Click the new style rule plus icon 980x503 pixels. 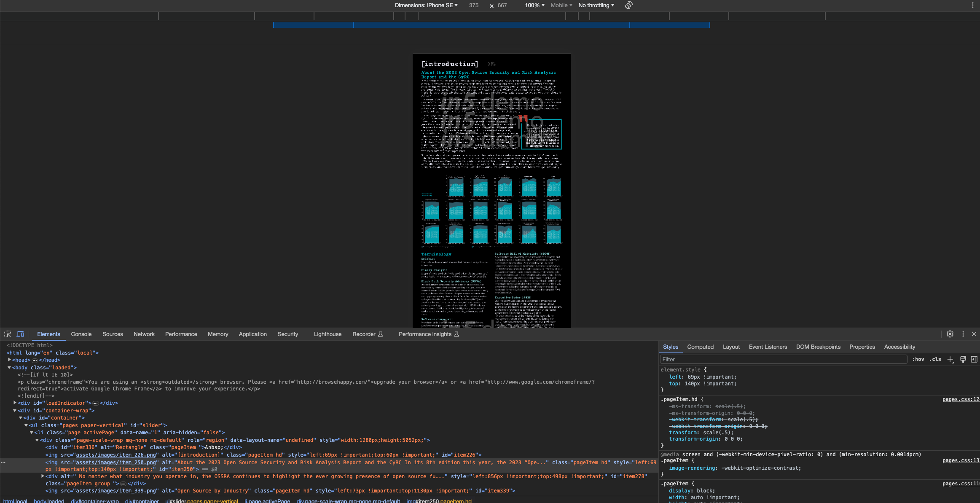950,359
